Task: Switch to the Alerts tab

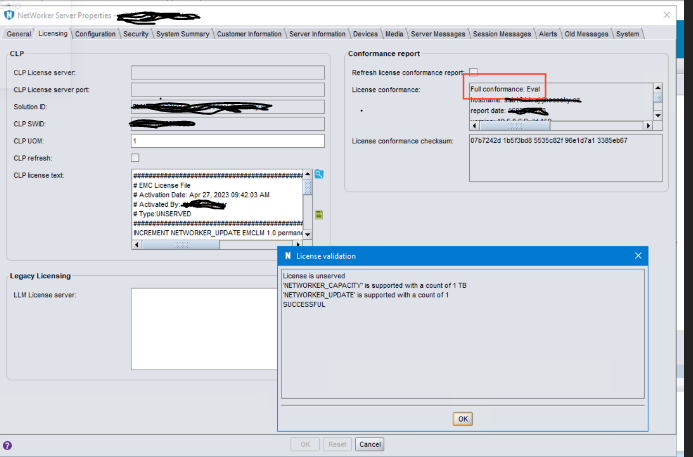Action: click(548, 34)
